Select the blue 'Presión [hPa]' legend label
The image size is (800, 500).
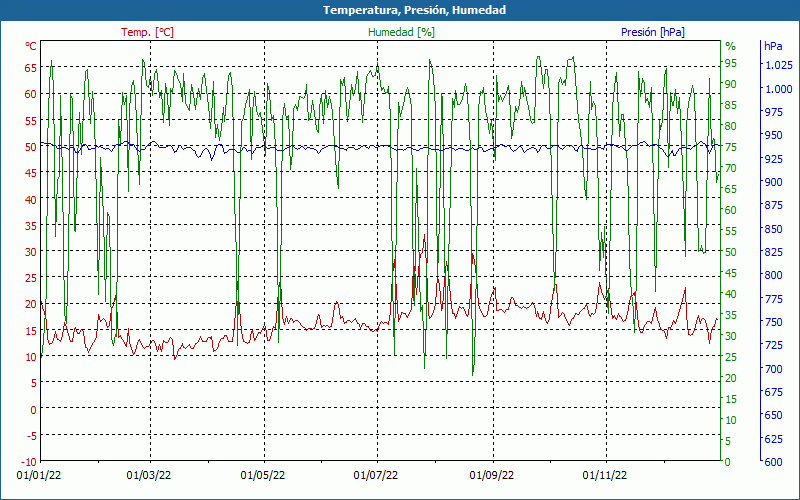653,32
